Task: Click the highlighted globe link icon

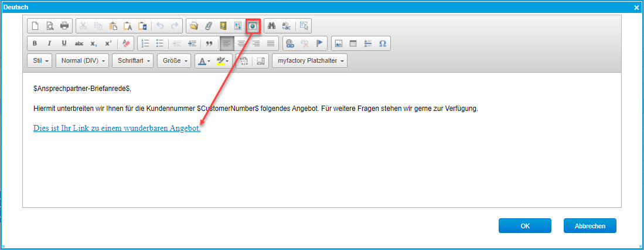Action: (x=253, y=26)
